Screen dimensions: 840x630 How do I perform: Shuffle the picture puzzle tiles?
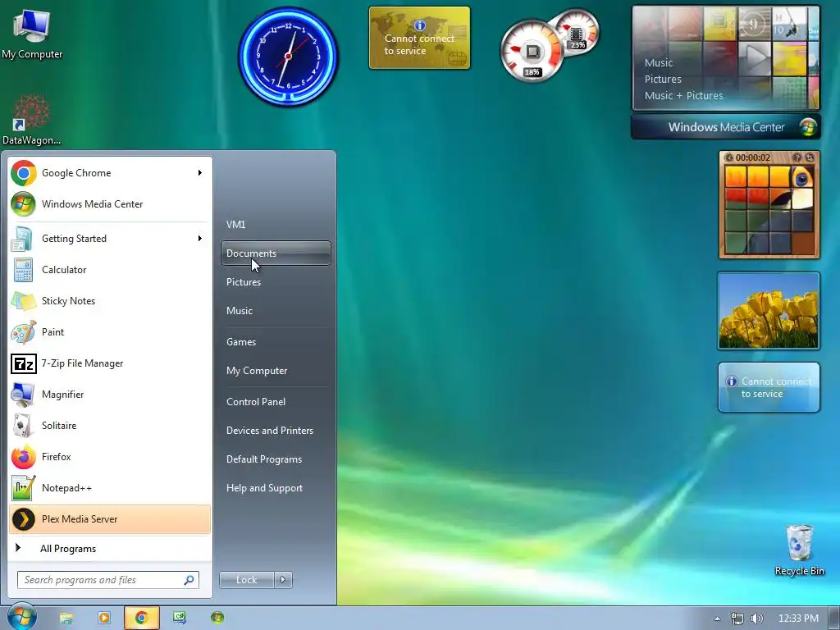(x=810, y=157)
